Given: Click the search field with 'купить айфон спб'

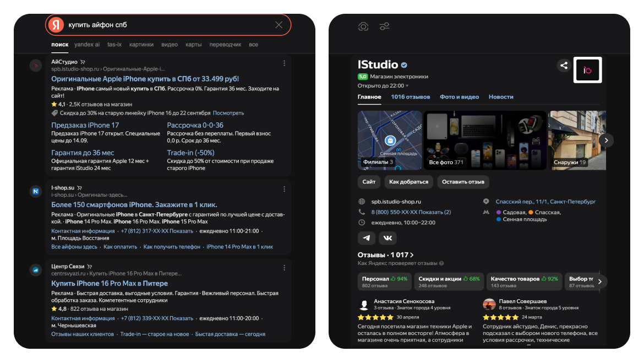Looking at the screenshot, I should [x=165, y=25].
